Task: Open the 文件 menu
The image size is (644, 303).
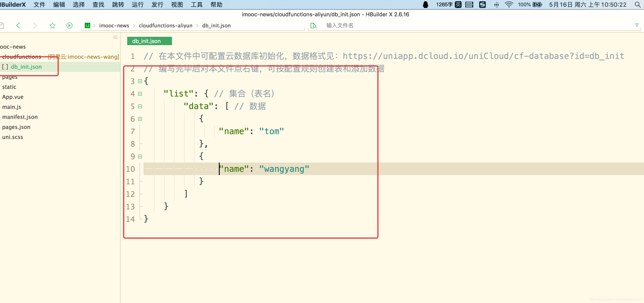Action: tap(39, 5)
